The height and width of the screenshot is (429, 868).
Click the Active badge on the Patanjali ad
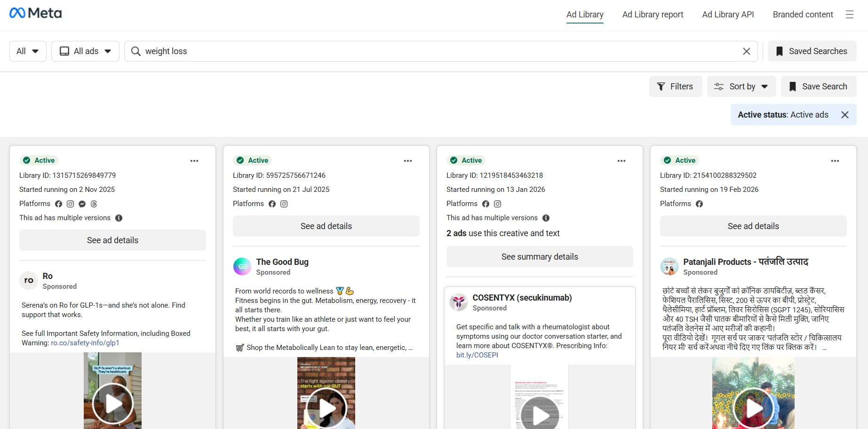(x=679, y=160)
